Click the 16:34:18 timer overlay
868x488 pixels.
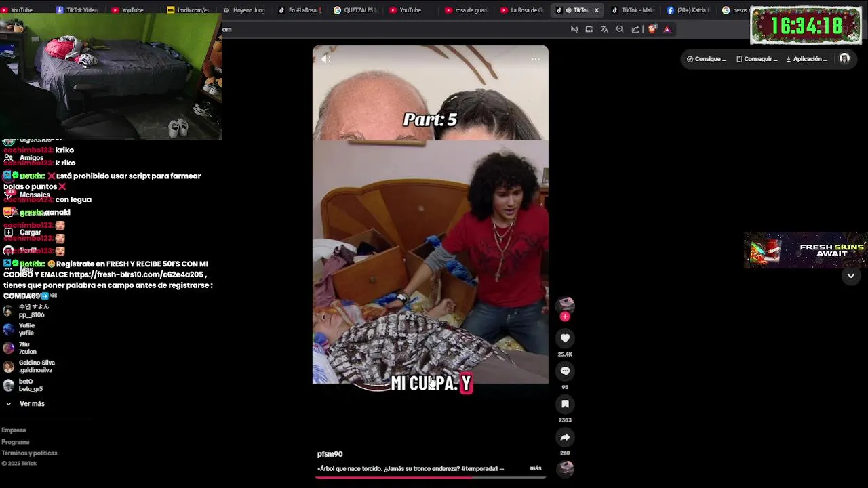806,26
